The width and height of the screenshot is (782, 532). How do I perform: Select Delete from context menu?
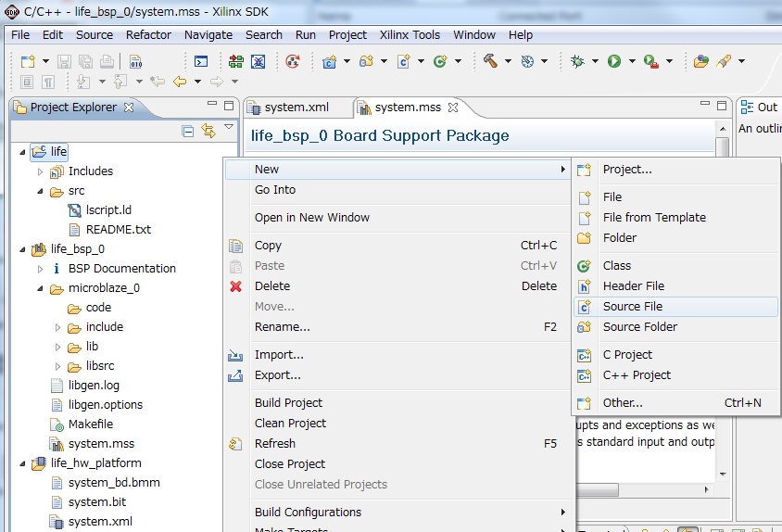tap(398, 286)
